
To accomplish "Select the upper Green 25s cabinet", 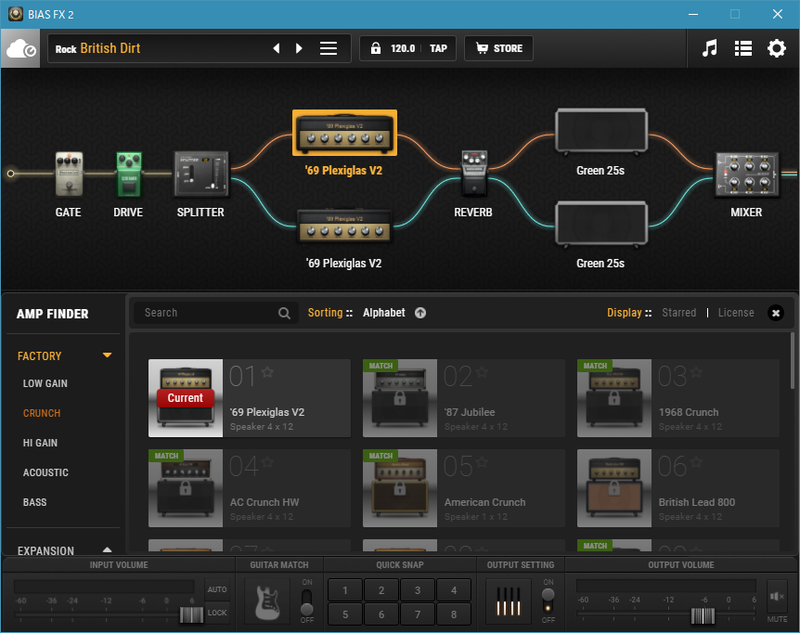I will (601, 131).
